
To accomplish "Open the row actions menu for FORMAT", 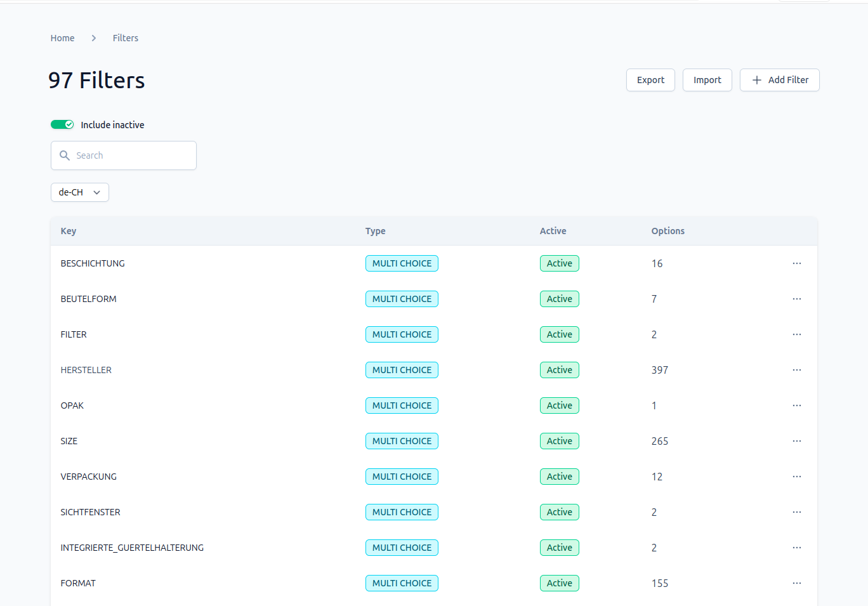I will [x=797, y=583].
